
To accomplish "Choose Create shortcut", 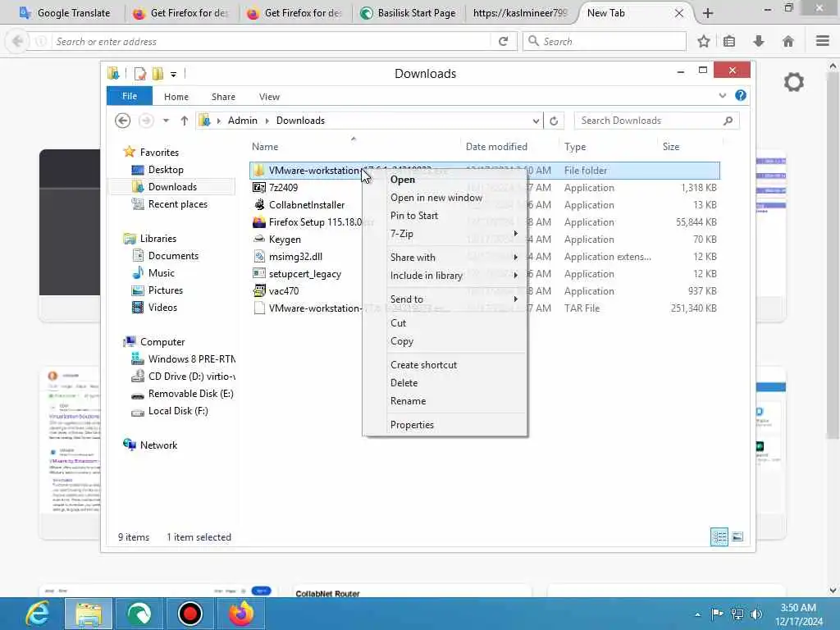I will click(445, 365).
